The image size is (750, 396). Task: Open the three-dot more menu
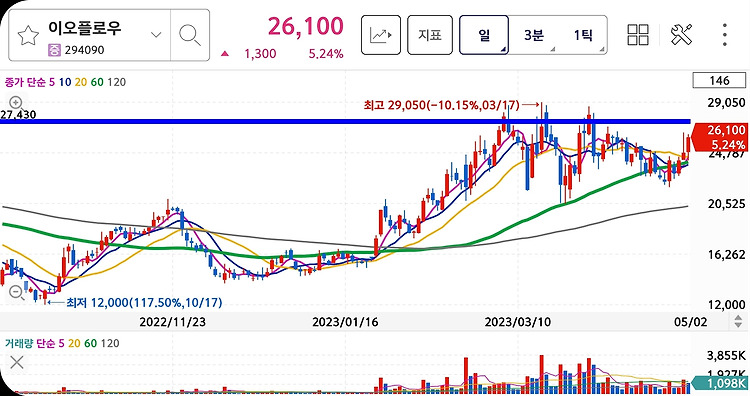click(x=725, y=35)
